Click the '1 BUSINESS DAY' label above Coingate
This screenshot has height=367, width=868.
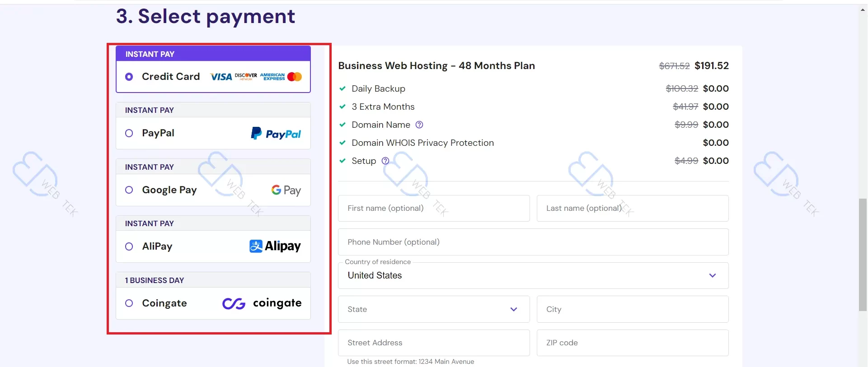click(x=155, y=280)
